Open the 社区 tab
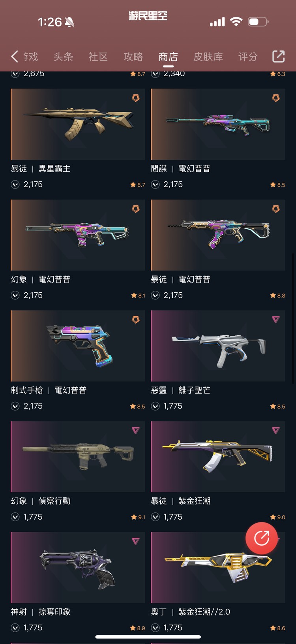 pyautogui.click(x=98, y=57)
